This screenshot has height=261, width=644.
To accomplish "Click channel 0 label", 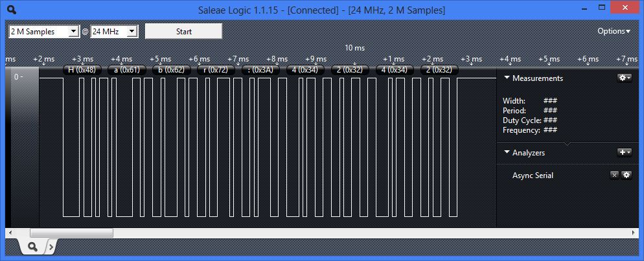I will (x=18, y=76).
